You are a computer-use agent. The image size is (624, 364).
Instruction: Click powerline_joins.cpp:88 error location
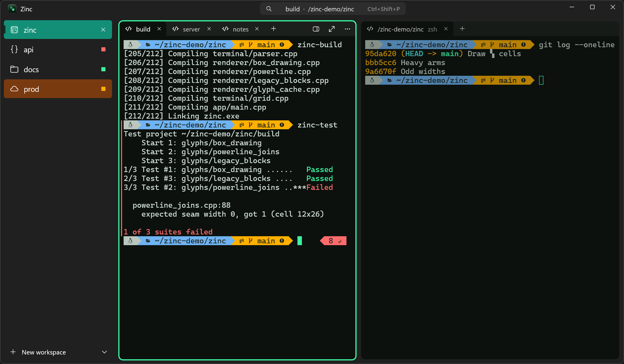click(182, 205)
